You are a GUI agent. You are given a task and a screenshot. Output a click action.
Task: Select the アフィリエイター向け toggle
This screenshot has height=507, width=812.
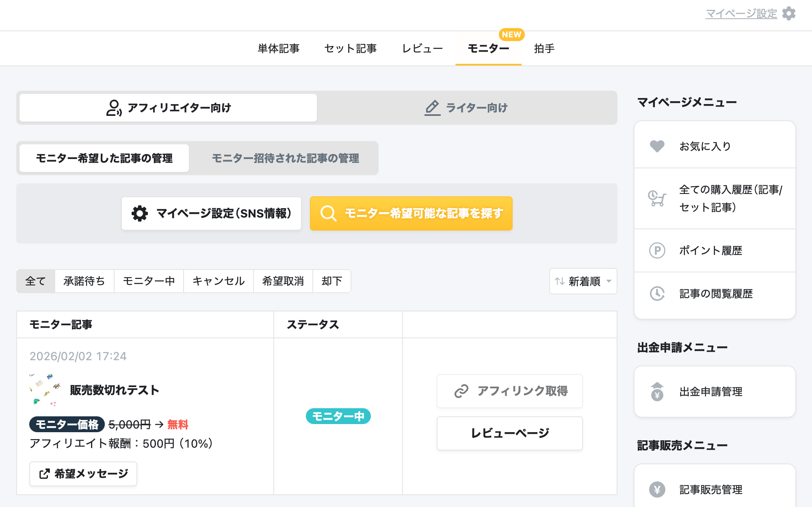(x=168, y=108)
